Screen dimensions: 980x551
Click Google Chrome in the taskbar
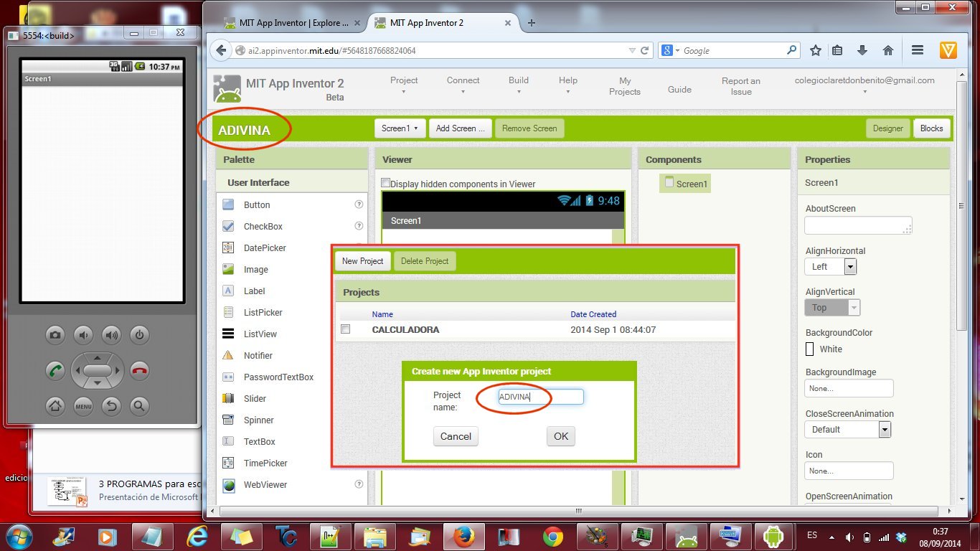[x=552, y=536]
